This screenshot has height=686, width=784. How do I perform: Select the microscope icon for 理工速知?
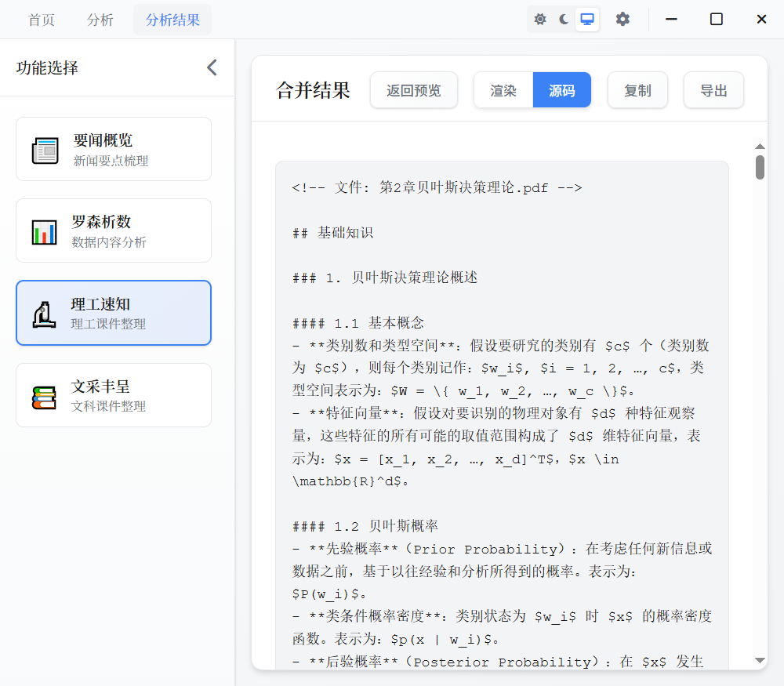point(45,312)
